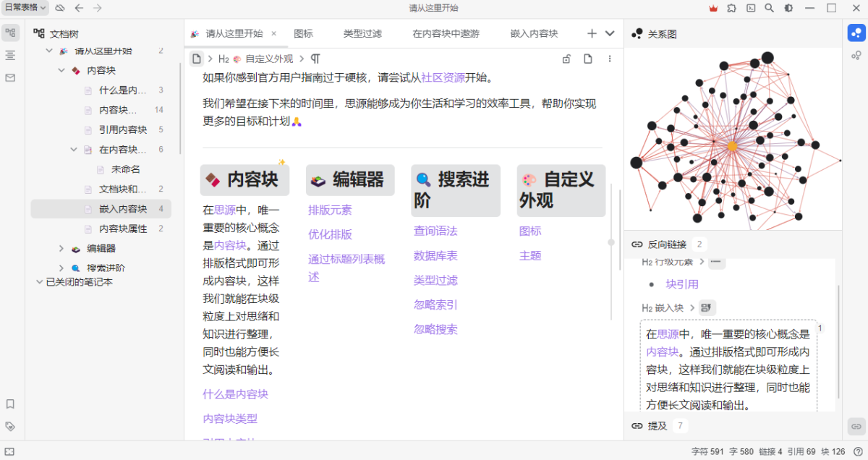
Task: Click the bookmark icon in left dock
Action: 10,404
